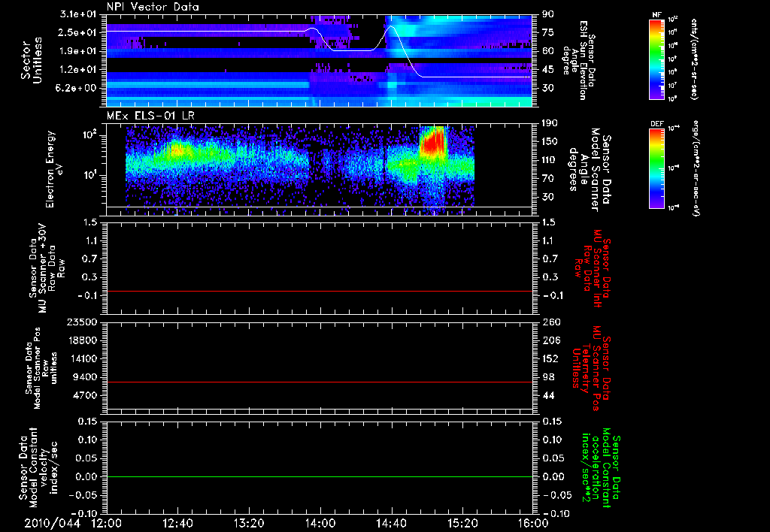Click the 110 scanner angle tick label

pyautogui.click(x=550, y=160)
